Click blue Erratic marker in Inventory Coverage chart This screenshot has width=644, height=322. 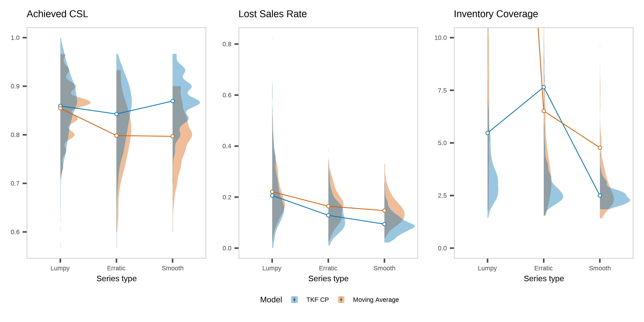point(544,87)
